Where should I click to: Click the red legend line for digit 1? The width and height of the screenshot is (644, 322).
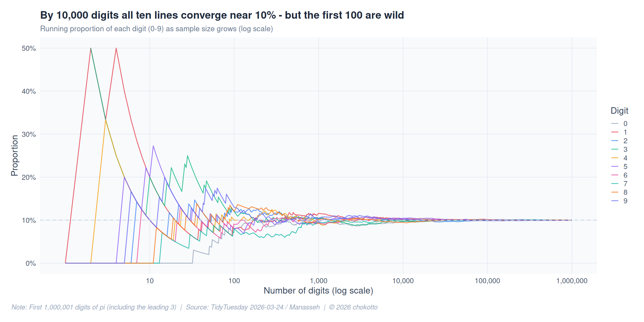click(615, 132)
